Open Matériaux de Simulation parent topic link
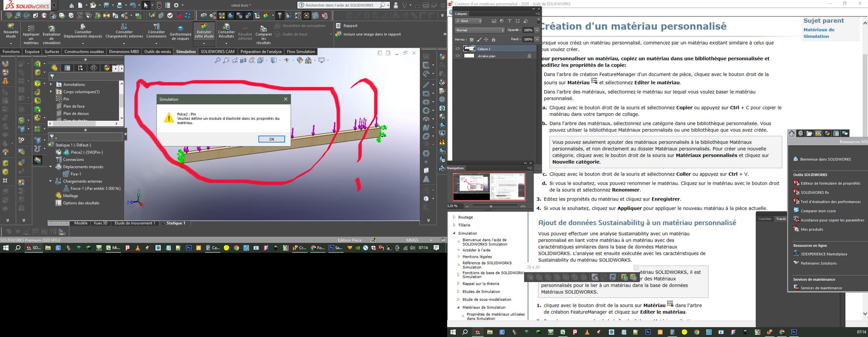Viewport: 868px width, 337px height. pyautogui.click(x=819, y=33)
